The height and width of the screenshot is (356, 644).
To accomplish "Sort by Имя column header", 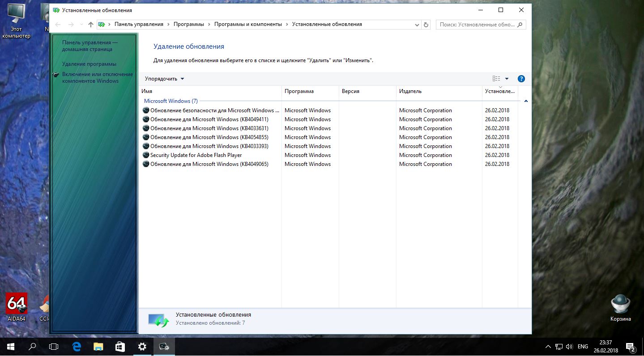I will point(147,91).
